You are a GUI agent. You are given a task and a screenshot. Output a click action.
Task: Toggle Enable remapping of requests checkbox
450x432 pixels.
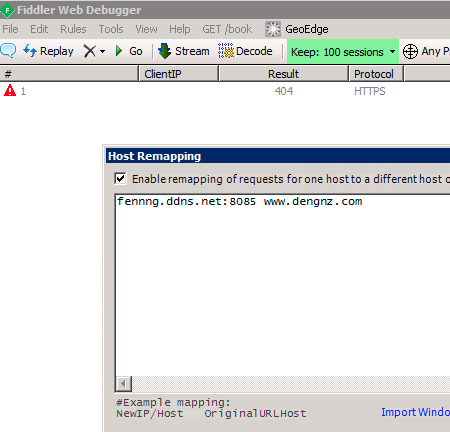[x=120, y=178]
